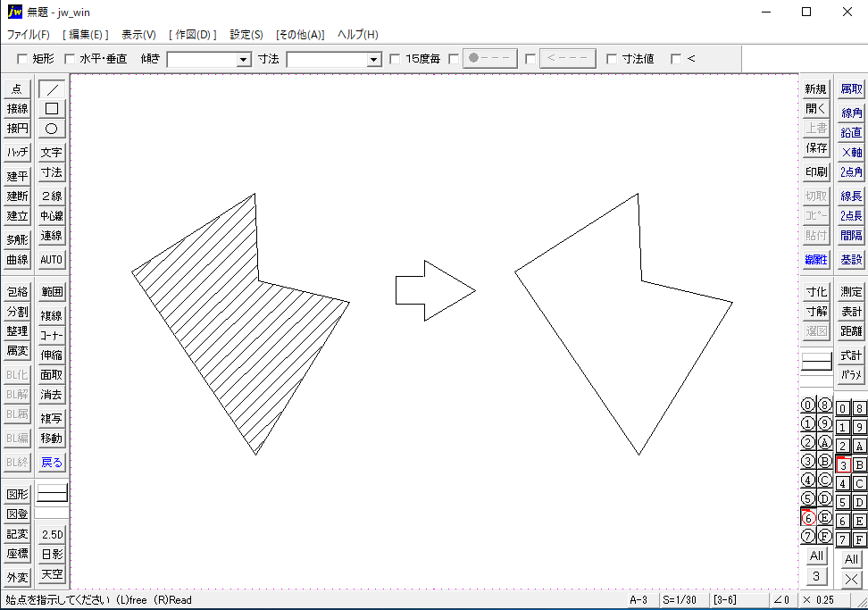The height and width of the screenshot is (610, 868).
Task: Pick the 複線 offset line tool
Action: point(52,315)
